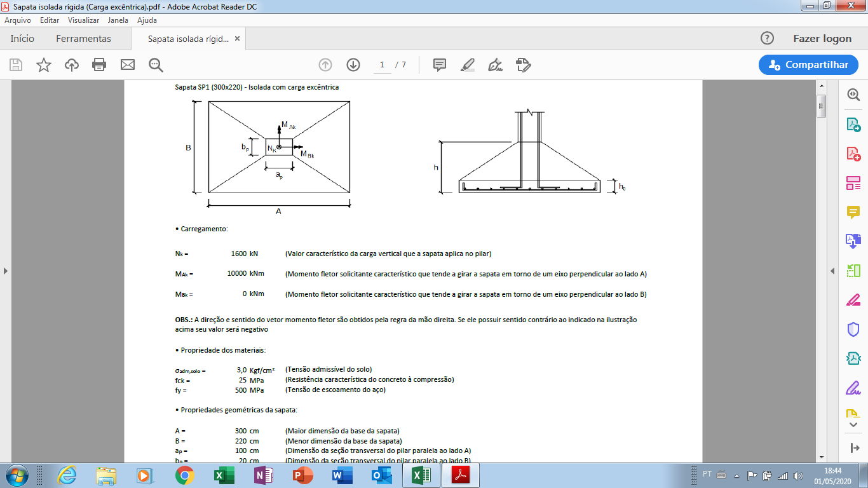The width and height of the screenshot is (868, 488).
Task: Open the Sign tool in toolbar
Action: (495, 65)
